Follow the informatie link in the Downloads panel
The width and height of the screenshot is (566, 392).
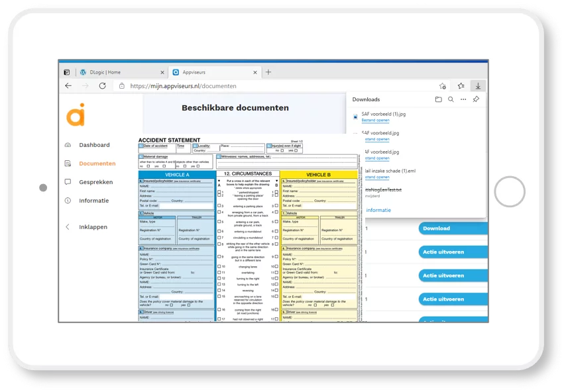pyautogui.click(x=378, y=210)
